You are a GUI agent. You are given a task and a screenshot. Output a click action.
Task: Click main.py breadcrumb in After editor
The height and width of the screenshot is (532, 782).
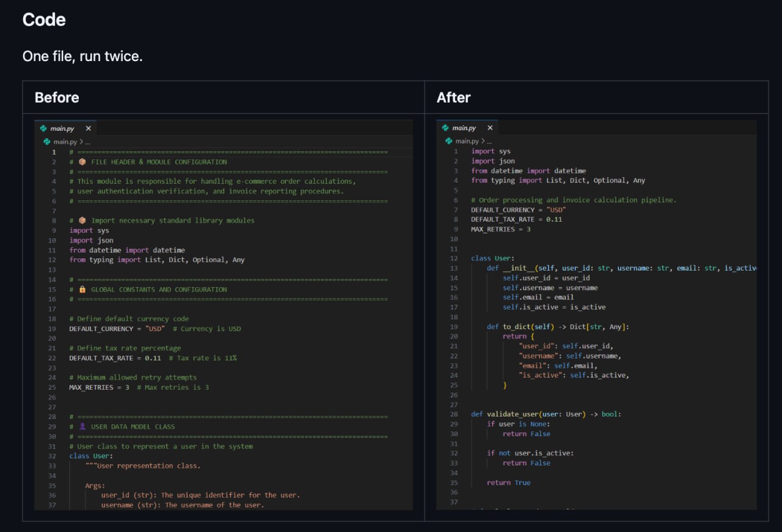[467, 141]
